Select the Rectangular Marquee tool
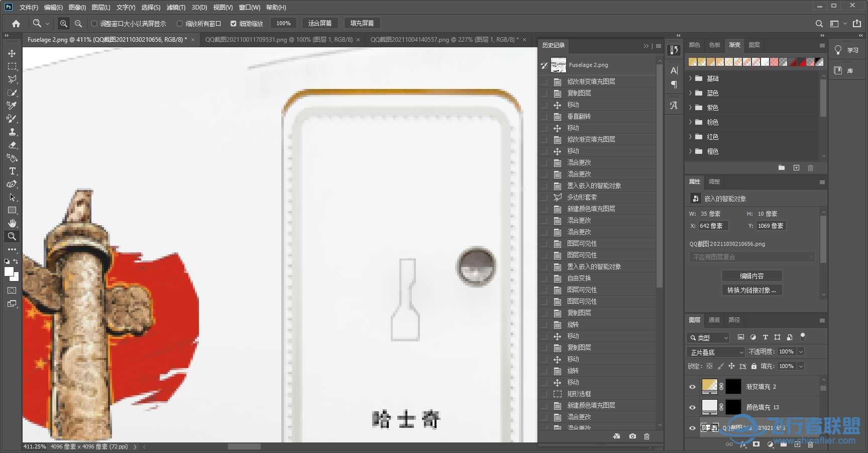The height and width of the screenshot is (453, 868). pos(12,66)
